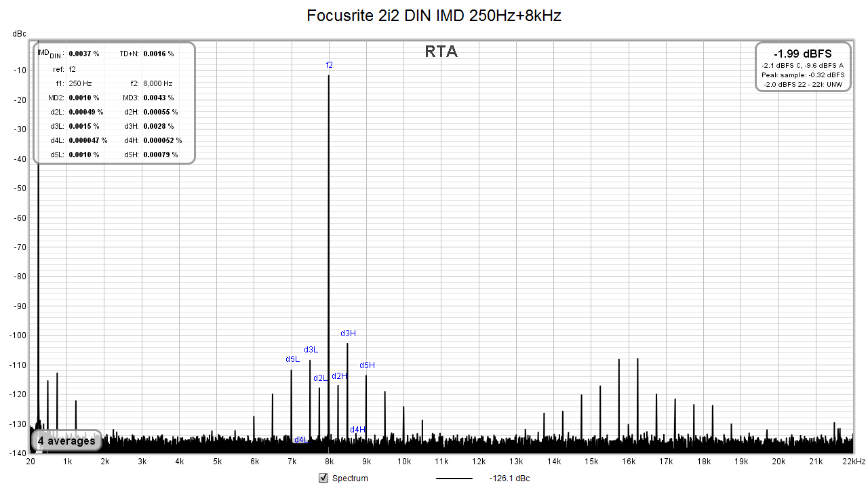Image resolution: width=868 pixels, height=488 pixels.
Task: Click the d5H distortion marker label
Action: pos(367,365)
